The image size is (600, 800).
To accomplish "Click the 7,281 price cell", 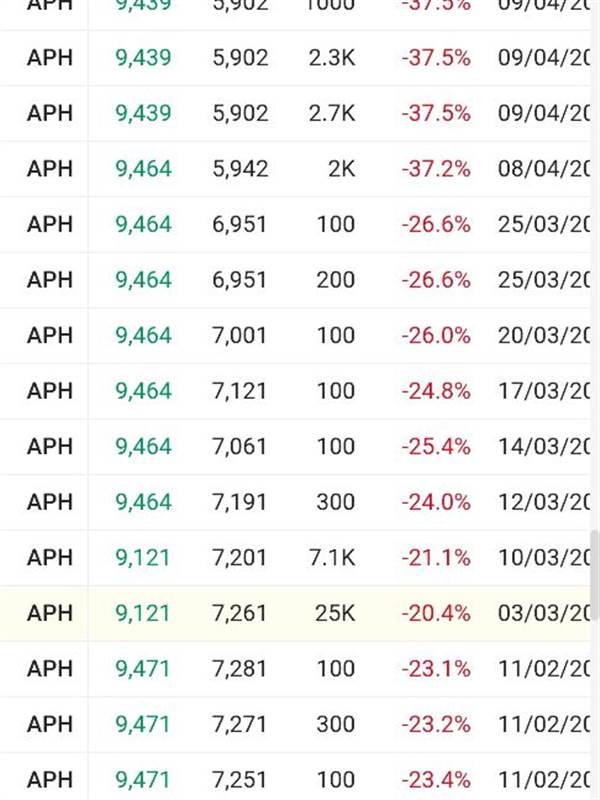I will pyautogui.click(x=239, y=669).
